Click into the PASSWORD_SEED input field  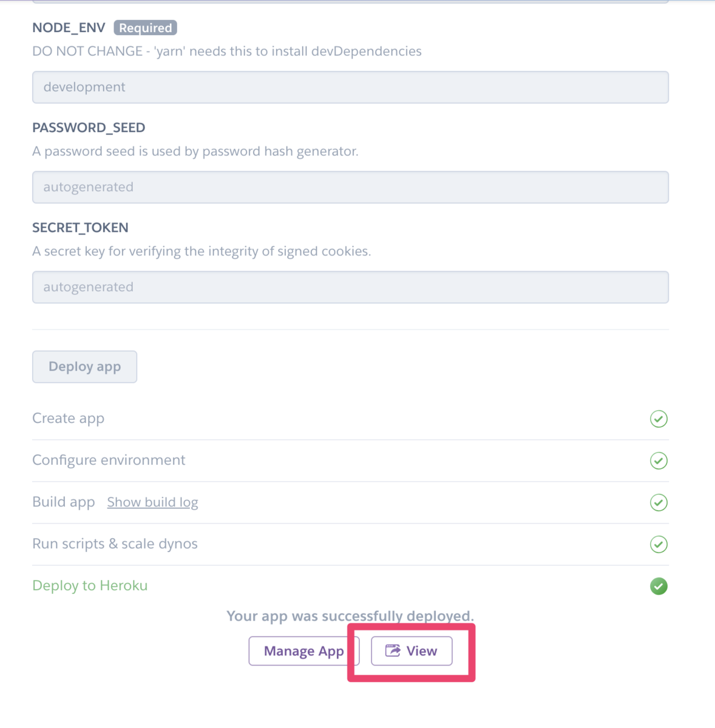[350, 187]
